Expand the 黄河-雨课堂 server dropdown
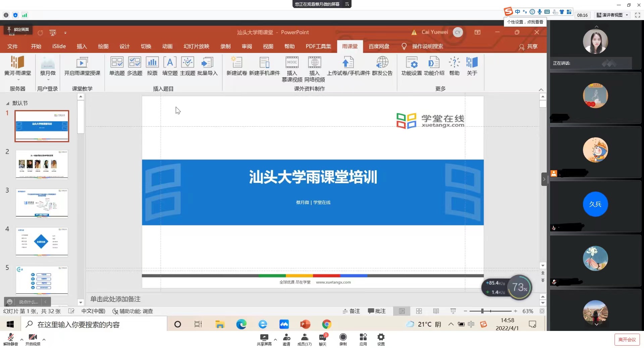 pos(18,79)
